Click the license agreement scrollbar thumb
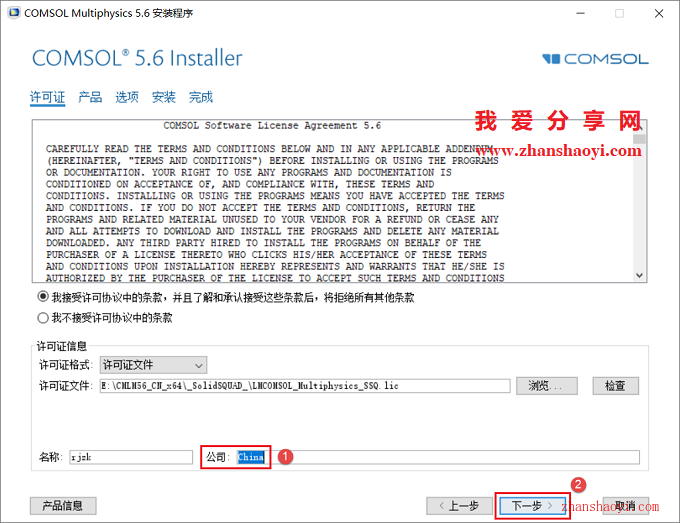The image size is (680, 523). 639,139
